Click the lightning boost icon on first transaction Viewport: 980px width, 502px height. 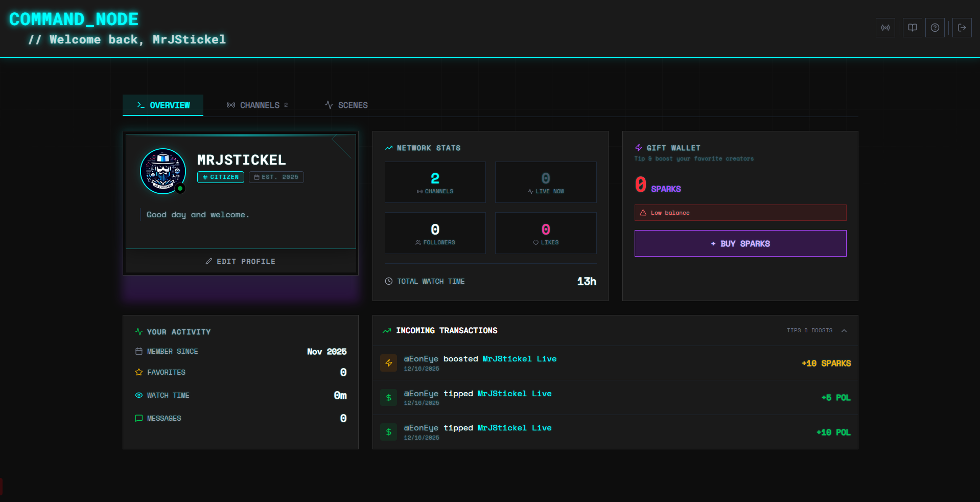click(389, 363)
